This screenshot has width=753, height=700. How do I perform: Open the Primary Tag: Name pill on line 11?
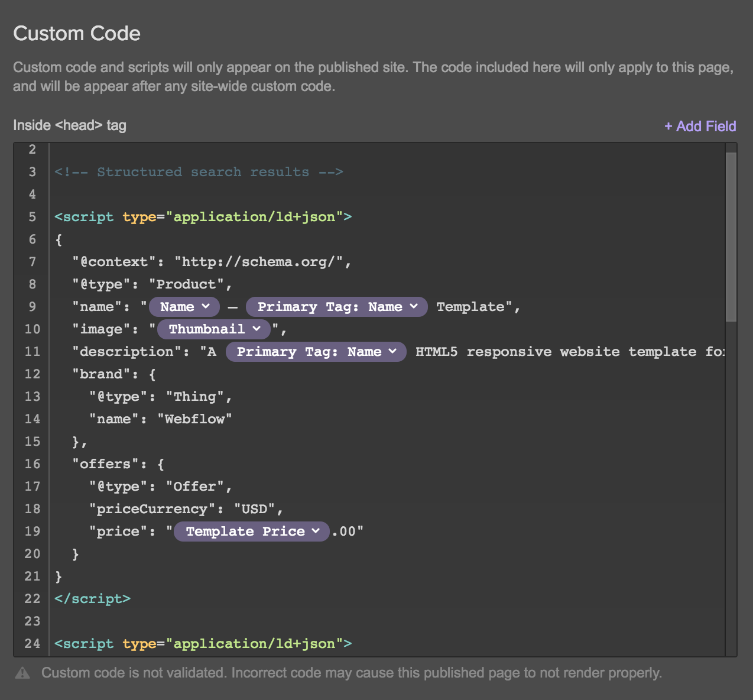(316, 352)
